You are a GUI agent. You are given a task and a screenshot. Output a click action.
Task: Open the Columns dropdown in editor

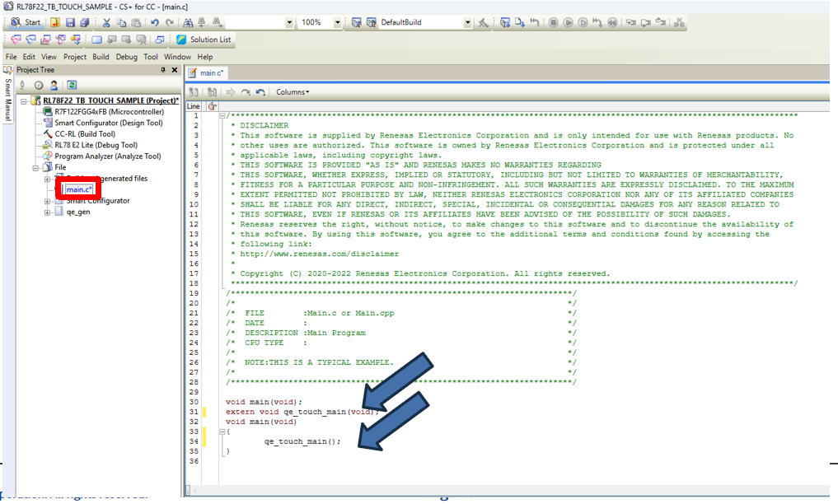tap(293, 92)
